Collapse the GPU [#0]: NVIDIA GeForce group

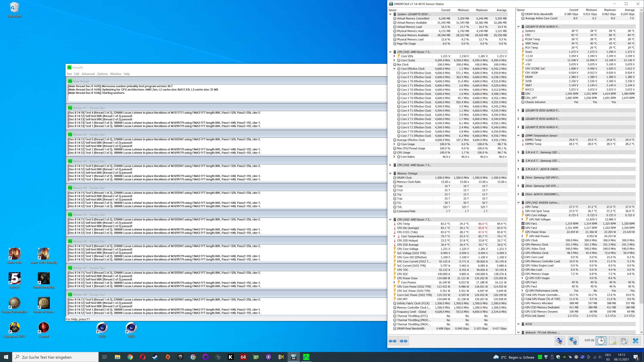point(518,203)
